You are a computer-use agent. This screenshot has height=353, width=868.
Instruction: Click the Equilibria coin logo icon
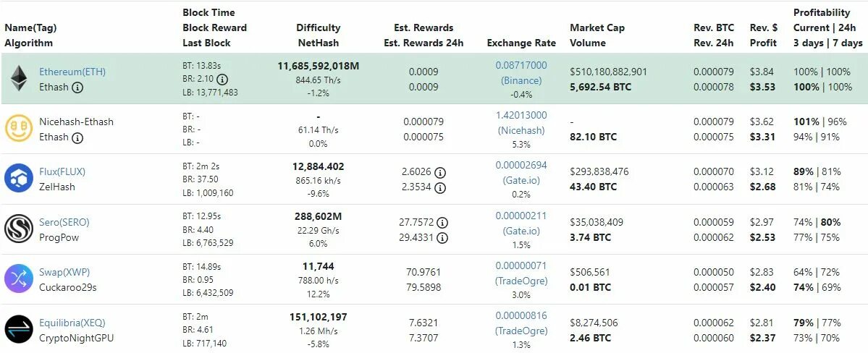(x=18, y=329)
